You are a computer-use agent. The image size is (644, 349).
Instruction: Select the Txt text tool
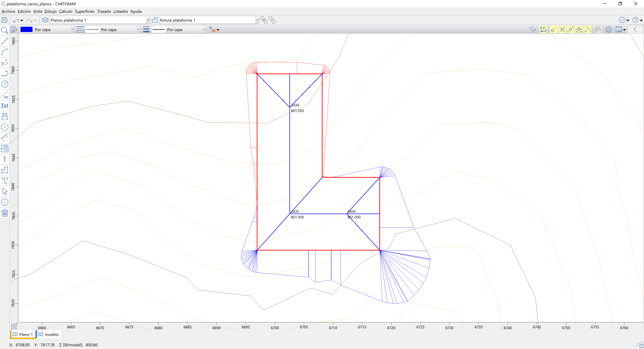[5, 106]
